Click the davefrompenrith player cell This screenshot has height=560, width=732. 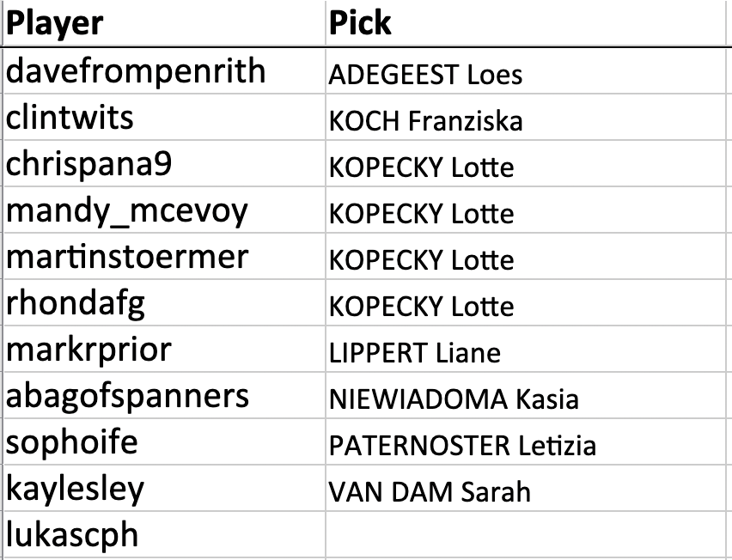coord(164,70)
